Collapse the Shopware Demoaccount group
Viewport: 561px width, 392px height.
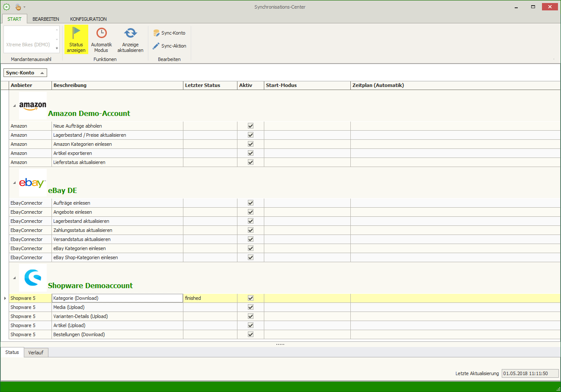tap(14, 278)
